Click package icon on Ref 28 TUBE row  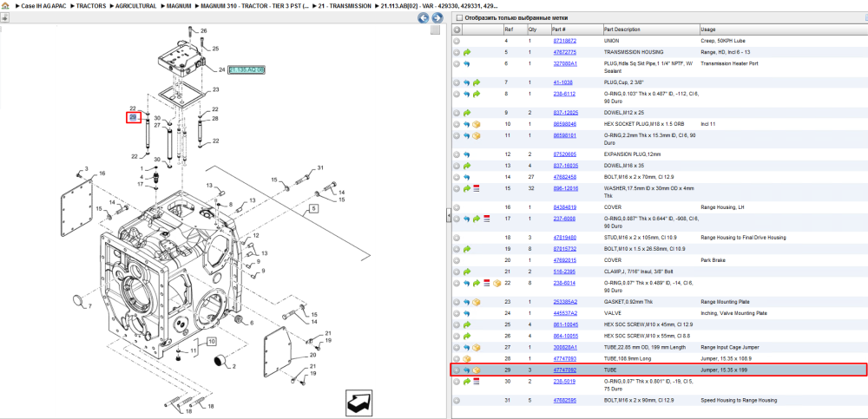click(x=467, y=358)
